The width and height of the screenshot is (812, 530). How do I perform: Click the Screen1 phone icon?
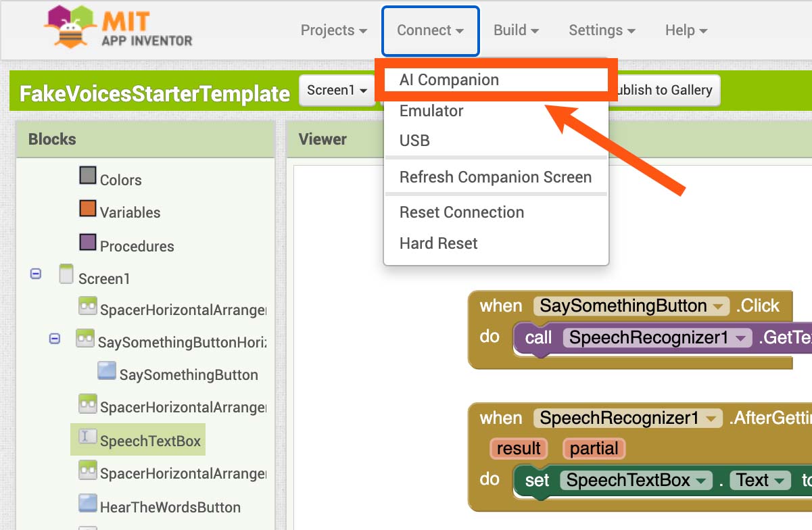66,274
